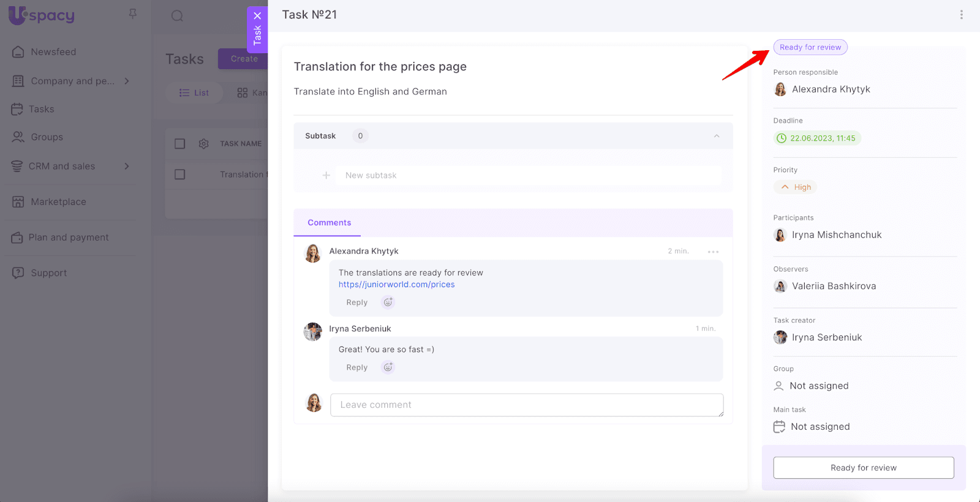Open the search magnifier icon
980x502 pixels.
tap(177, 16)
